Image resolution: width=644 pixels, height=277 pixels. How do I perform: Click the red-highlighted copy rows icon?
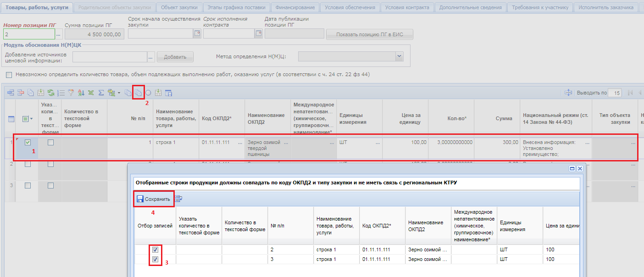click(138, 93)
